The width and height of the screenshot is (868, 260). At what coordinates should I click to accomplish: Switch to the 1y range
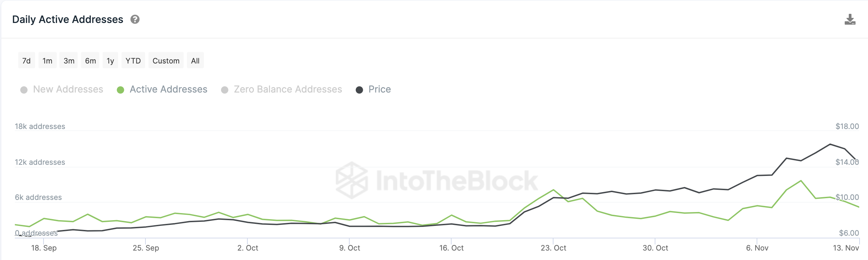[x=110, y=61]
